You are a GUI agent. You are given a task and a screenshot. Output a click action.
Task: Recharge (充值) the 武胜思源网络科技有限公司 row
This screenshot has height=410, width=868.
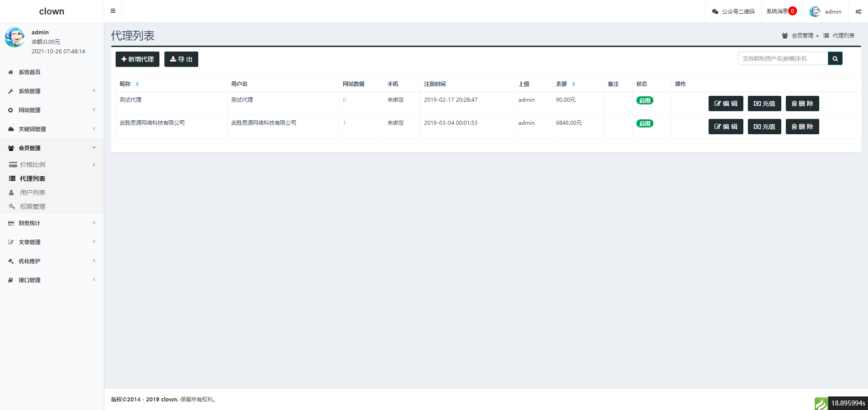[765, 127]
